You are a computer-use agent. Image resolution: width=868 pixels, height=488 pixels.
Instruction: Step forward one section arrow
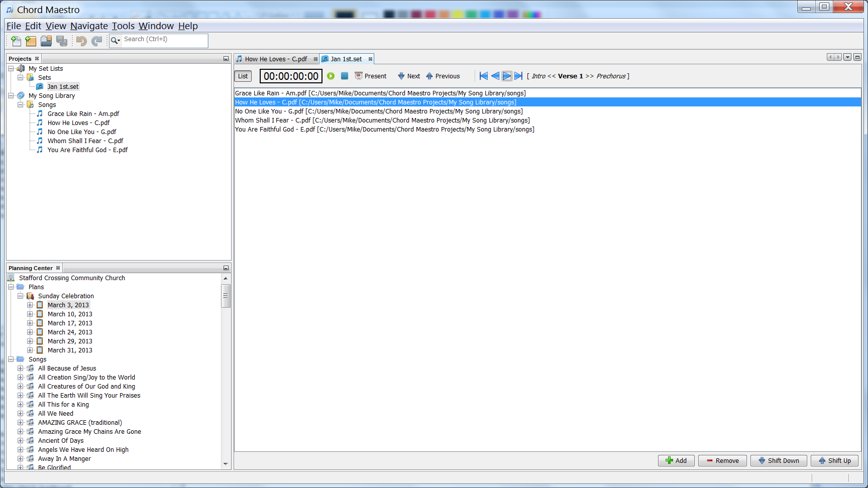click(x=507, y=76)
